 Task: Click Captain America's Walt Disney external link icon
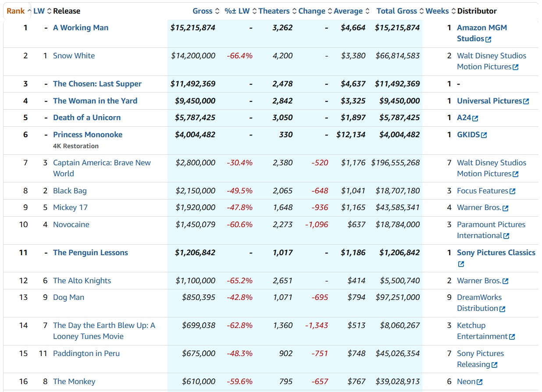pos(516,174)
